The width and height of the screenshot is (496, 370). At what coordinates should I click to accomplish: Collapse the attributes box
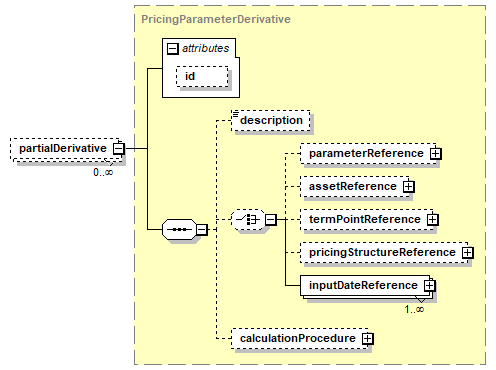172,49
